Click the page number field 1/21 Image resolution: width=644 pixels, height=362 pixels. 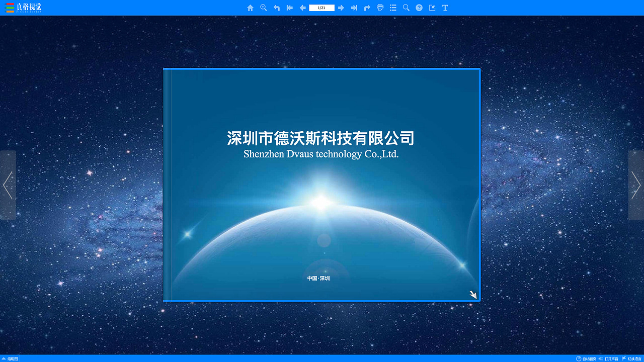(321, 8)
